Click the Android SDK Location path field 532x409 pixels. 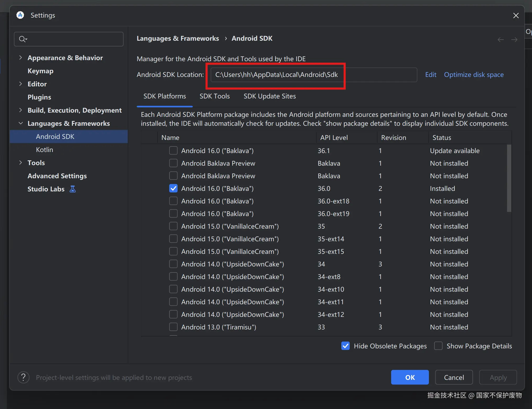(314, 75)
